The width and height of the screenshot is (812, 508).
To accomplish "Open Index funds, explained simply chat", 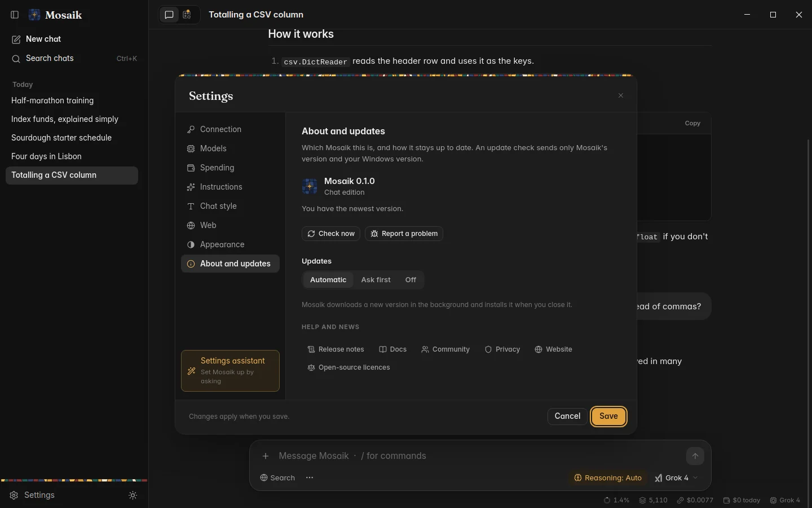I will [x=72, y=119].
